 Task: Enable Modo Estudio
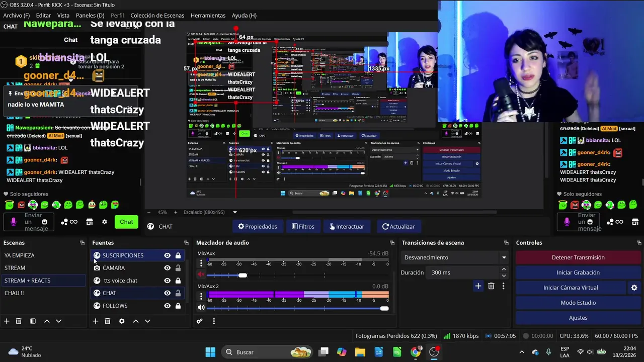578,303
